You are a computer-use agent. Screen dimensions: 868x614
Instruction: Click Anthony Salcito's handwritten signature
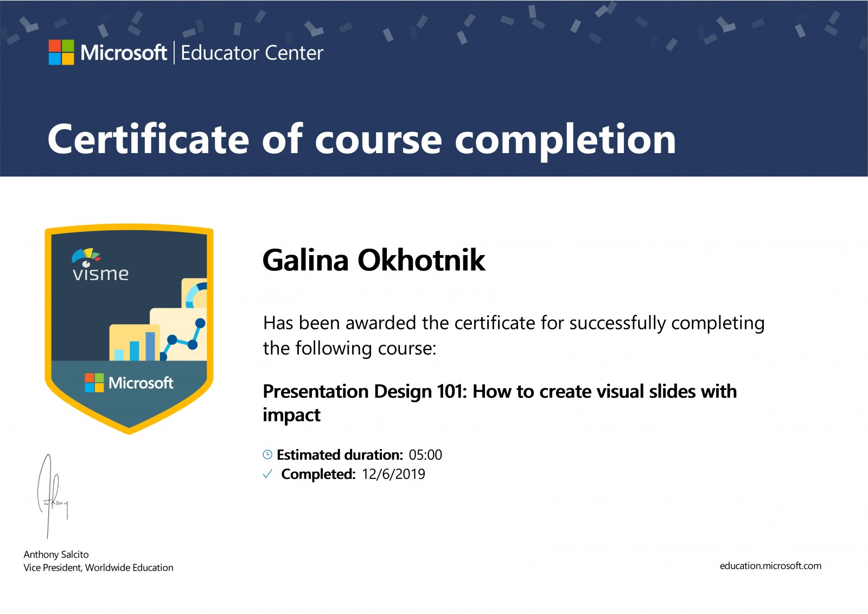click(x=52, y=497)
